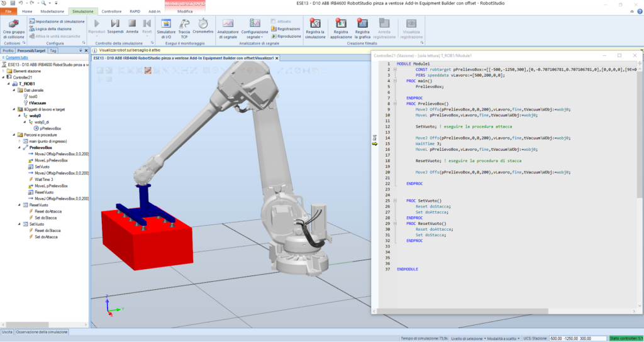Image resolution: width=644 pixels, height=342 pixels.
Task: Click Riproduzione in signal analyzer group
Action: point(286,36)
